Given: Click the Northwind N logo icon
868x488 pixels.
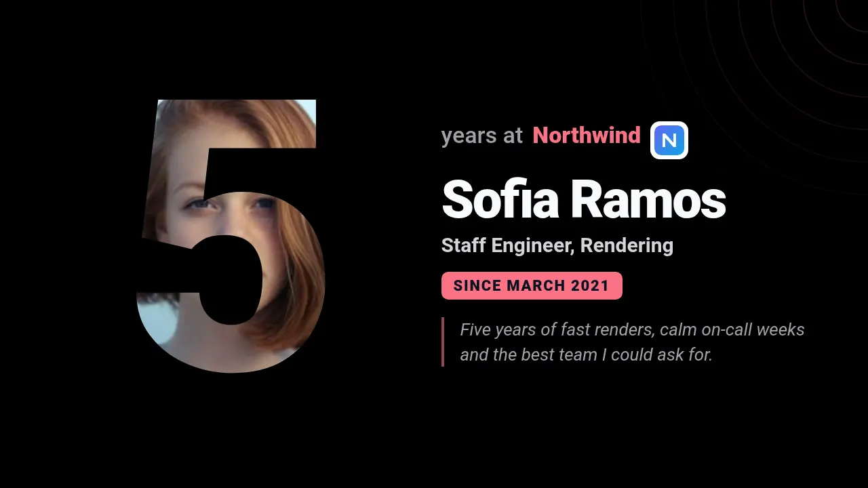Looking at the screenshot, I should (669, 140).
